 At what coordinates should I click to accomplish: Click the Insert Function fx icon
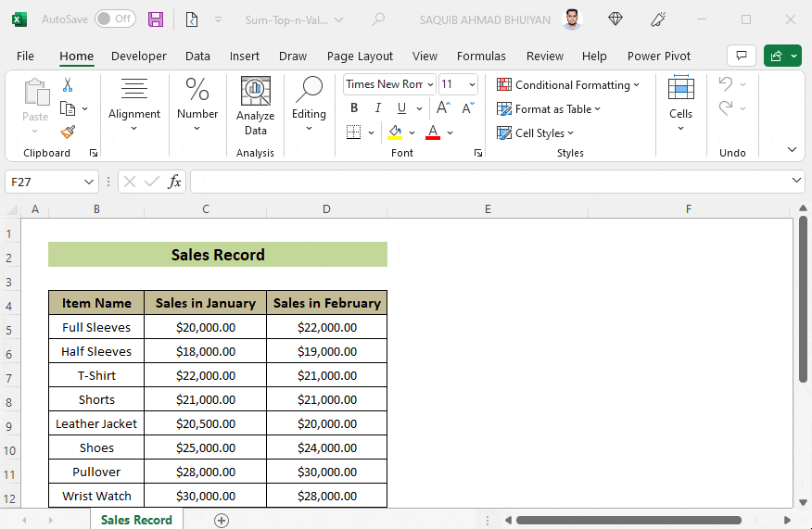pyautogui.click(x=174, y=182)
